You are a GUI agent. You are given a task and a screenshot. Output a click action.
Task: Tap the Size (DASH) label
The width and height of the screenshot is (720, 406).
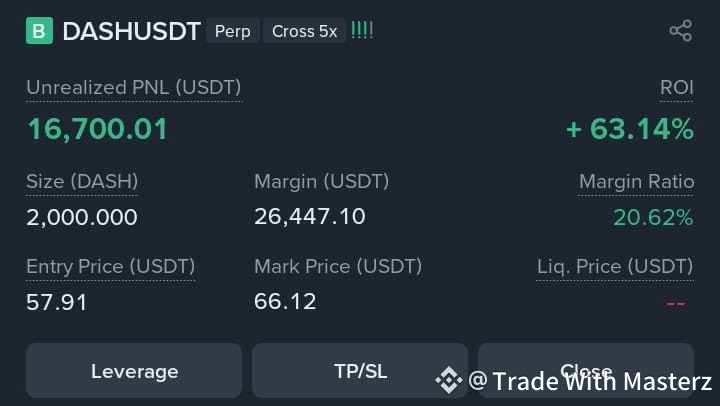[82, 181]
